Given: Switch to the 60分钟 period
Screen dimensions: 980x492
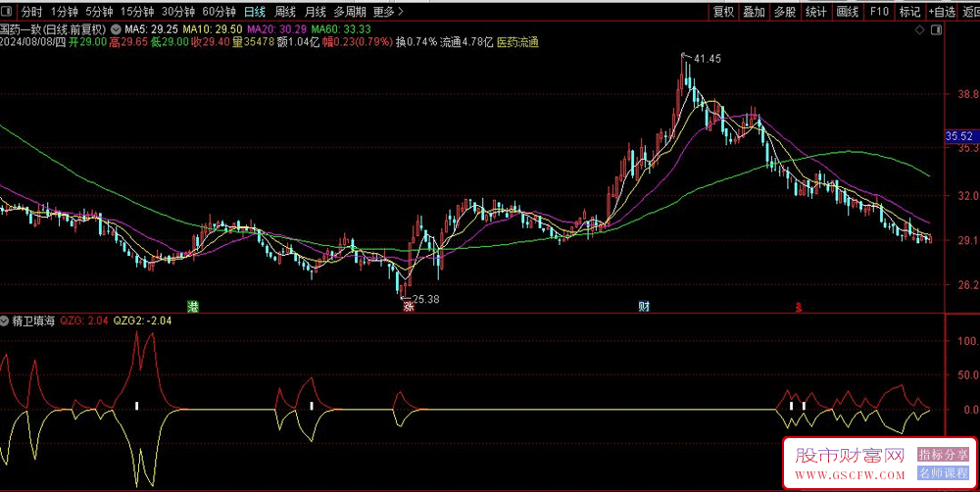Looking at the screenshot, I should point(220,11).
